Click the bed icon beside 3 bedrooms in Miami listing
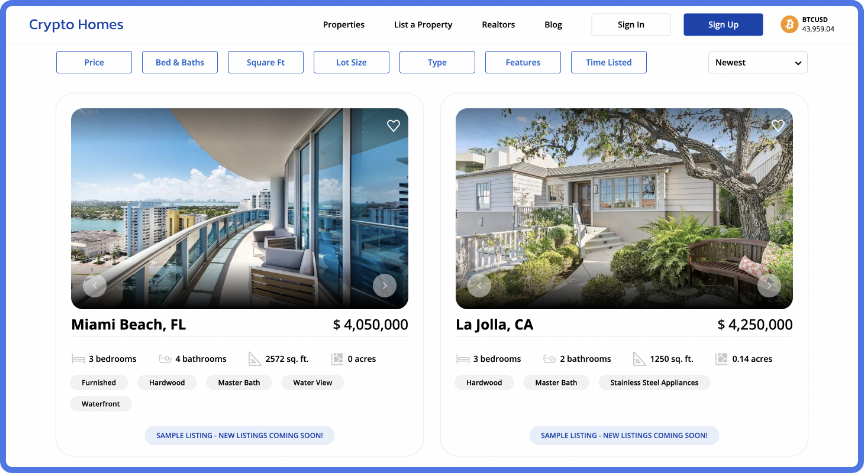Image resolution: width=864 pixels, height=473 pixels. 78,359
